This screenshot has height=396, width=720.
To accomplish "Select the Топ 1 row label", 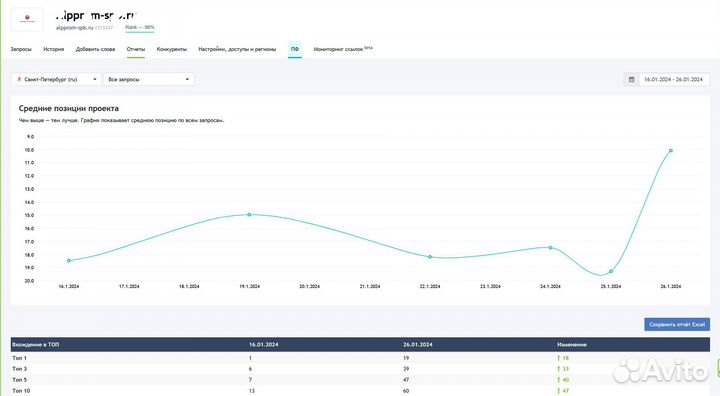I will click(19, 358).
